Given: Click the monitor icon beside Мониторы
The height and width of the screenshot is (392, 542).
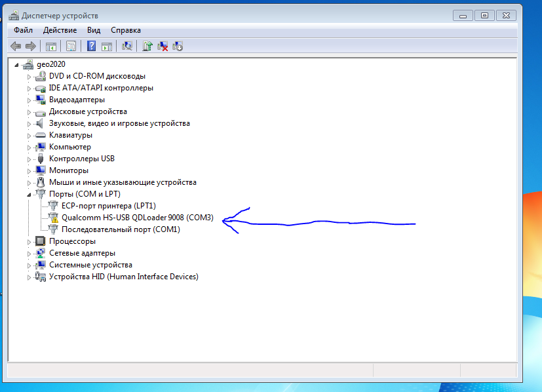Looking at the screenshot, I should (x=41, y=170).
